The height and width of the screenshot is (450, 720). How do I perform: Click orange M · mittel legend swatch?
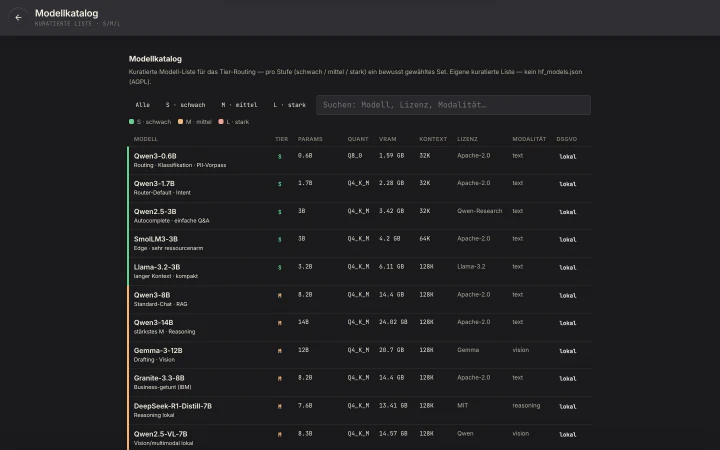coord(180,122)
